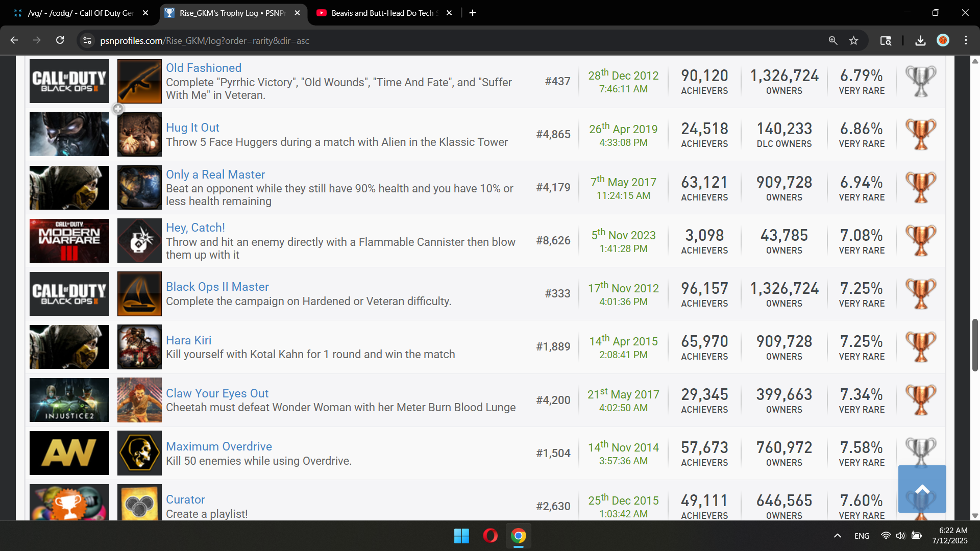Open Black Ops II cover beside Black Ops II Master

69,293
